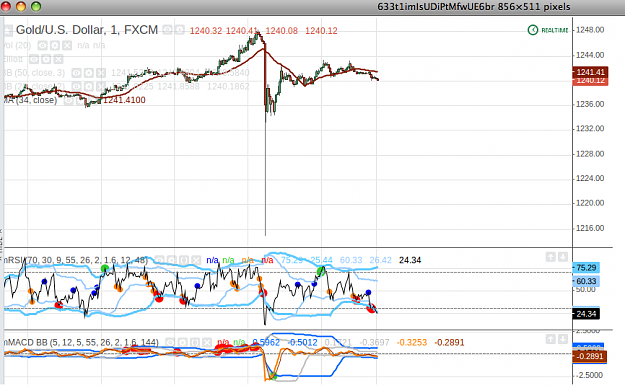Click the 1241.41 MA price label

pyautogui.click(x=590, y=72)
